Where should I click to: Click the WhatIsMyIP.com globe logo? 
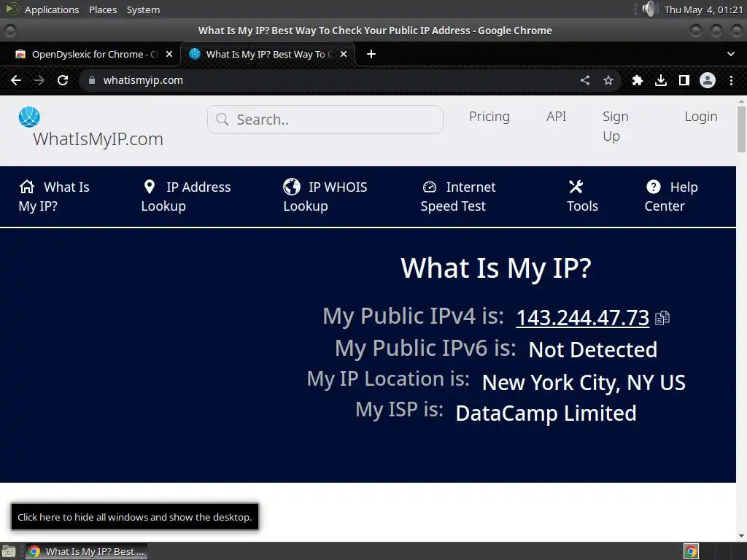(x=29, y=117)
